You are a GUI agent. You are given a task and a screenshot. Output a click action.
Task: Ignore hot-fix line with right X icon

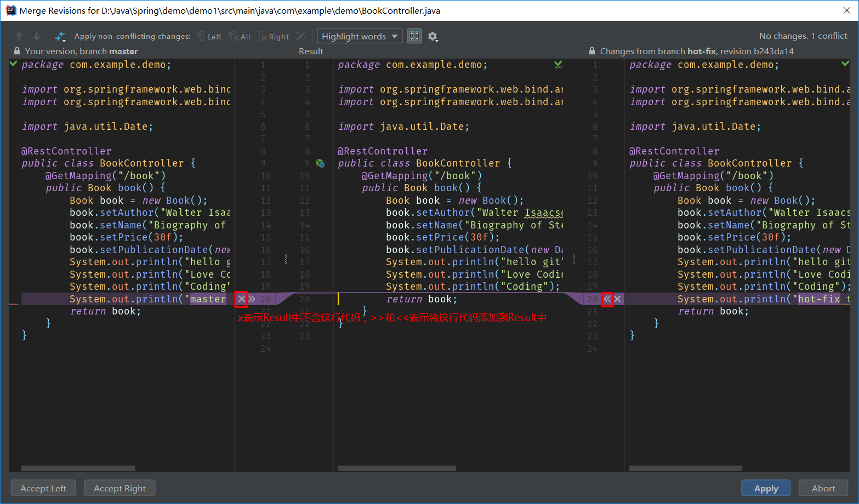[x=618, y=299]
